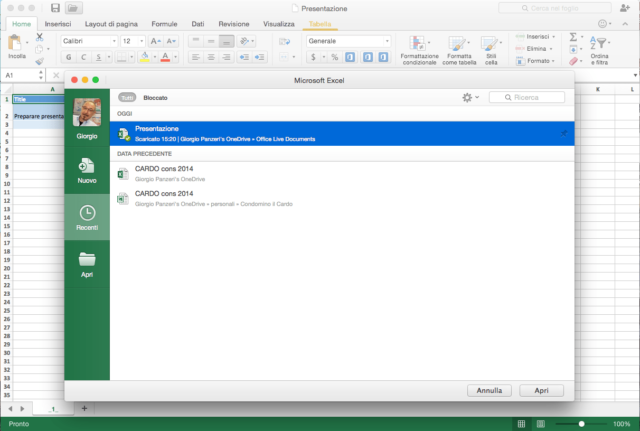Screen dimensions: 640x431
Task: Toggle align text right
Action: coord(226,57)
